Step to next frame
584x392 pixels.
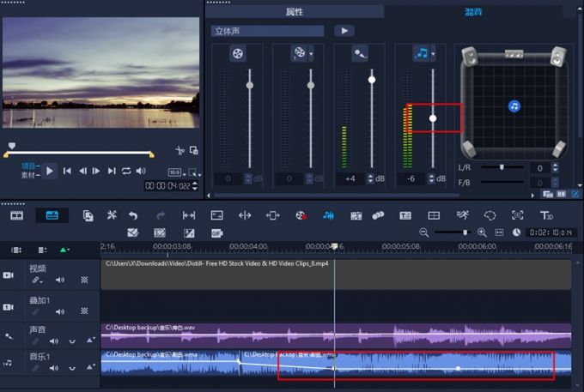(96, 171)
